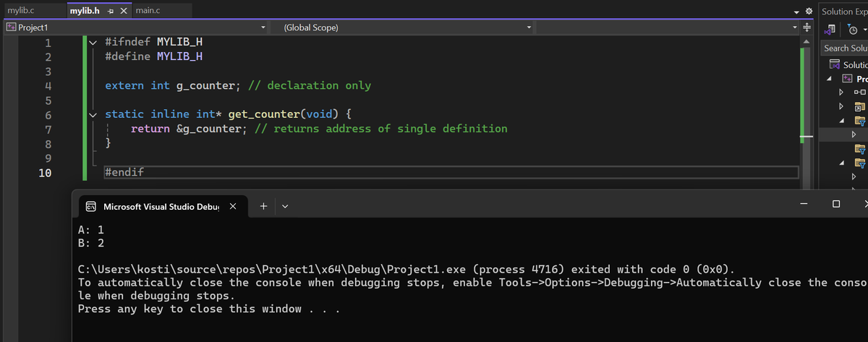Click the editor window settings gear icon
Screen dimensions: 868x342
click(809, 12)
